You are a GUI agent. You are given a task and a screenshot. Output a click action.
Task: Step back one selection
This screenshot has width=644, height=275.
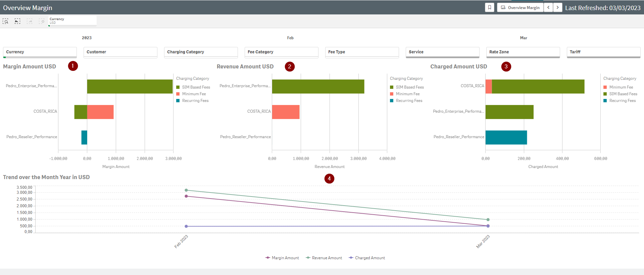tap(17, 21)
